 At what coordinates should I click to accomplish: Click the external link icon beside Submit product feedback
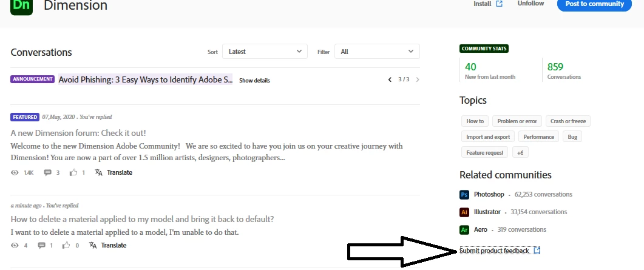[537, 251]
